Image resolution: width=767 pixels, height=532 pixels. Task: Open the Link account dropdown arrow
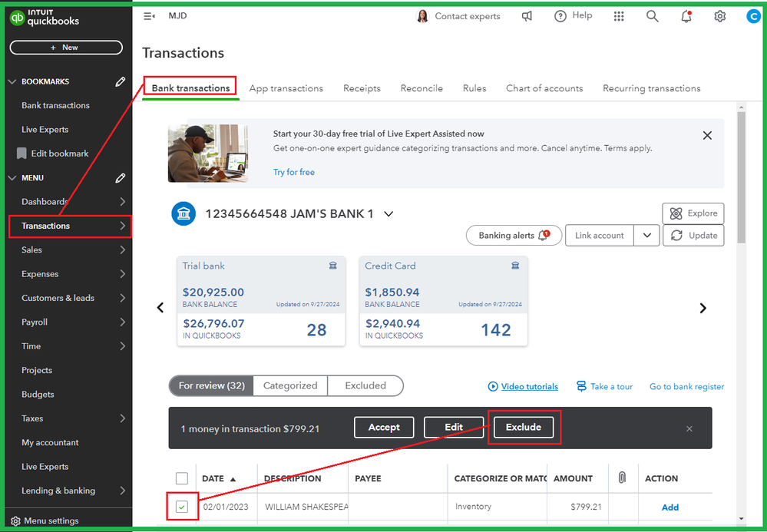(x=646, y=235)
